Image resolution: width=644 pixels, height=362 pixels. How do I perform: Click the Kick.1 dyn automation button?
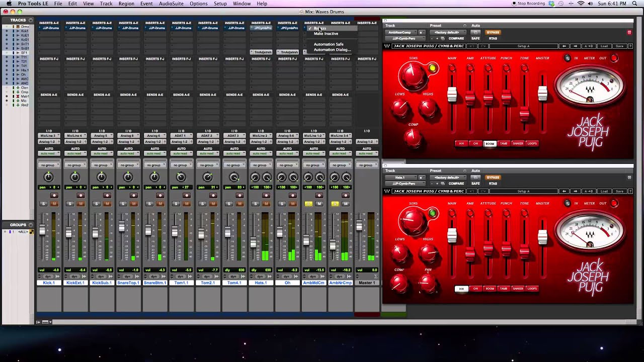49,277
